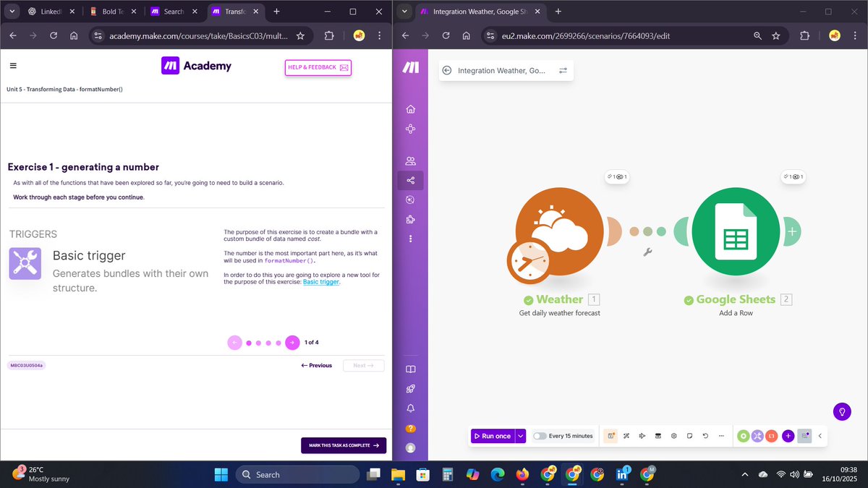Open Firefox from the taskbar
The width and height of the screenshot is (868, 488).
(x=522, y=474)
